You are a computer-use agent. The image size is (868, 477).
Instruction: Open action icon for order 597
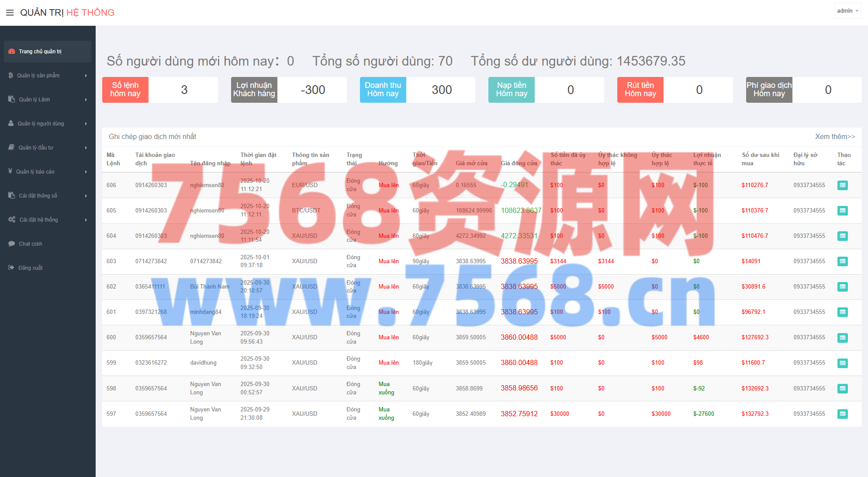842,414
